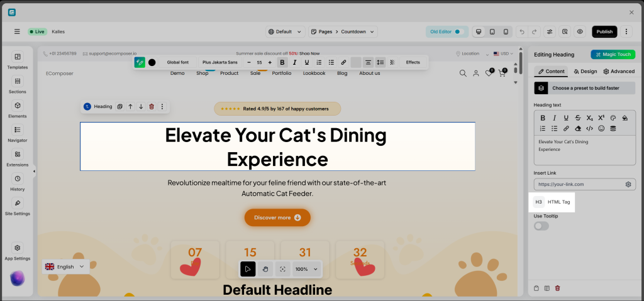This screenshot has height=301, width=644.
Task: Insert emoji in heading text editor
Action: tap(601, 128)
